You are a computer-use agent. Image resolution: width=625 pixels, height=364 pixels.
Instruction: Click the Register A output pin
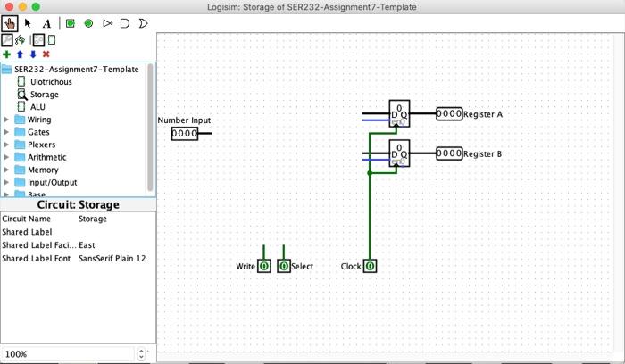click(x=449, y=114)
